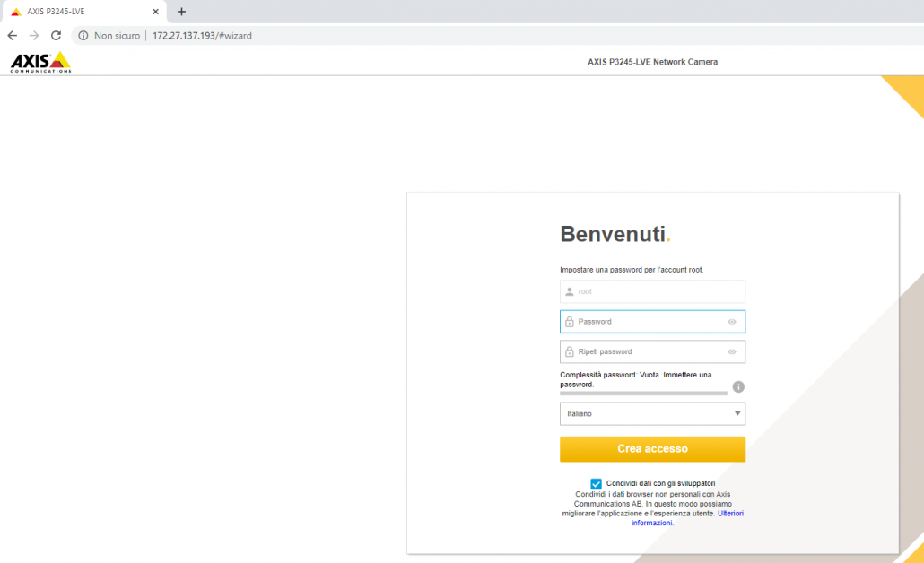The image size is (924, 563).
Task: Click the password complexity strength bar
Action: [643, 393]
